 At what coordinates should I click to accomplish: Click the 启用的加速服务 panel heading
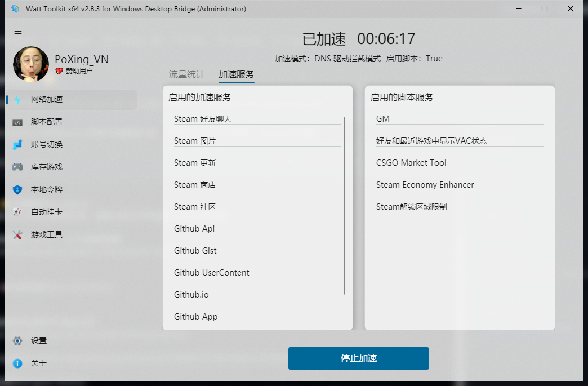pos(200,97)
